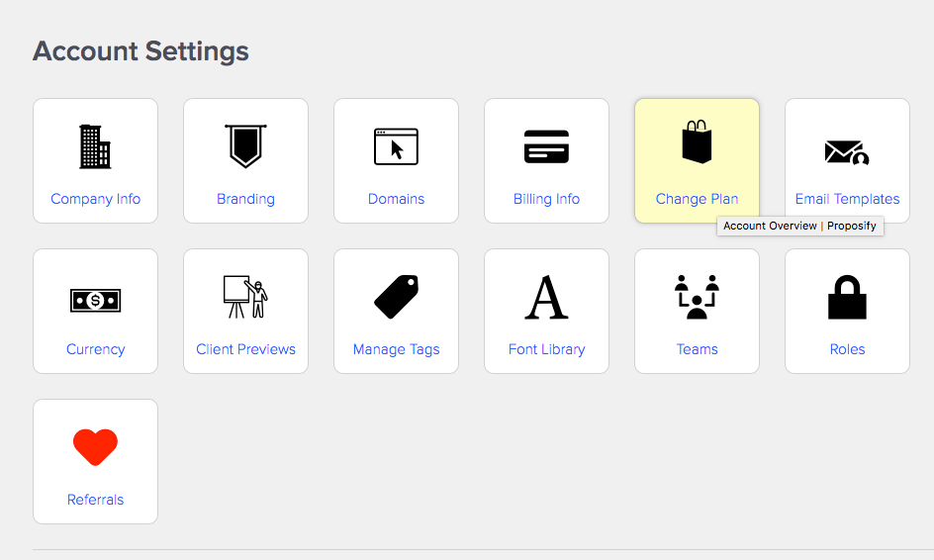934x560 pixels.
Task: Open Client Previews presenter icon
Action: pyautogui.click(x=245, y=296)
